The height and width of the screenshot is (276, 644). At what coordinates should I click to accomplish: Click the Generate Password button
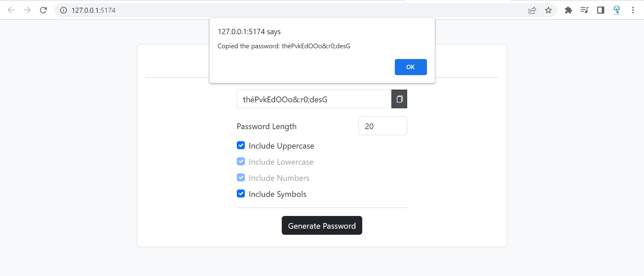pos(322,225)
